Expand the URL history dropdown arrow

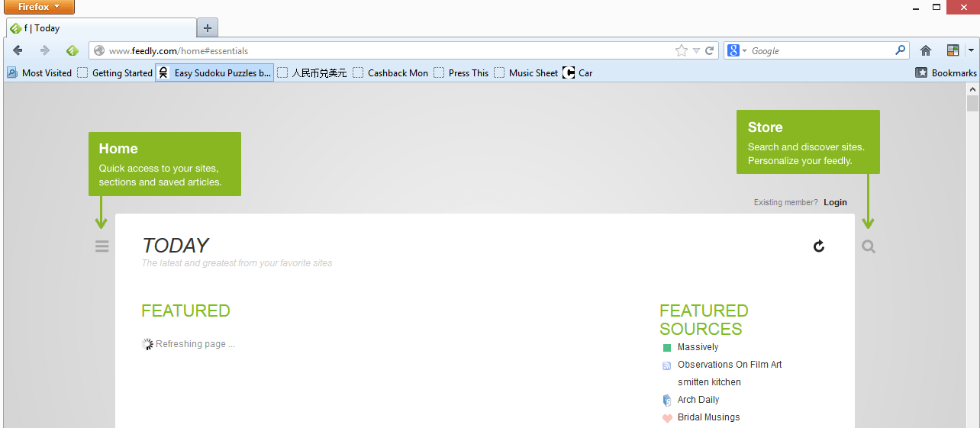pyautogui.click(x=696, y=51)
